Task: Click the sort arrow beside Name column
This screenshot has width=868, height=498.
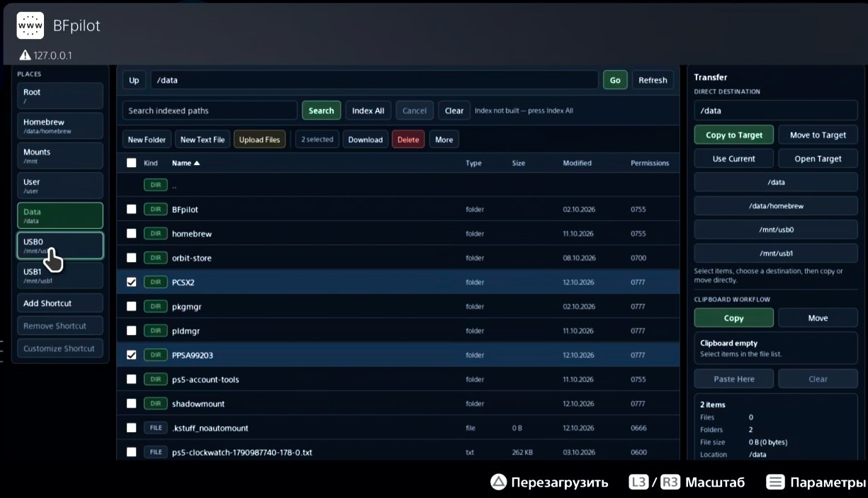Action: [x=197, y=163]
